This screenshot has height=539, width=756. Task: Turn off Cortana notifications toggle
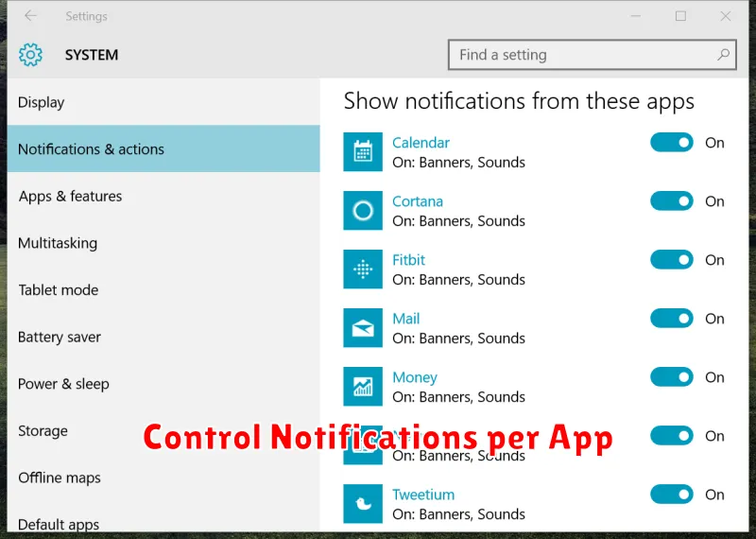[x=672, y=201]
